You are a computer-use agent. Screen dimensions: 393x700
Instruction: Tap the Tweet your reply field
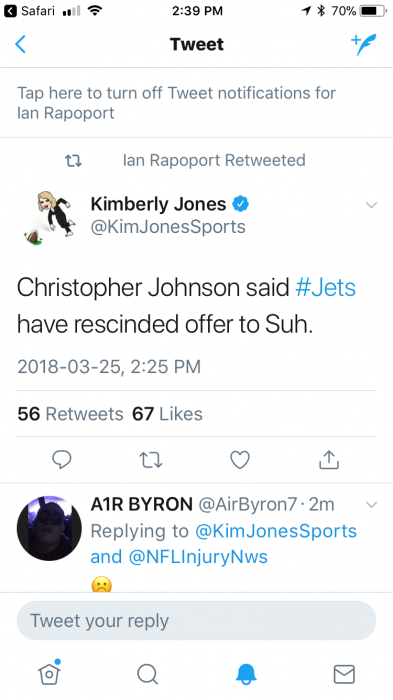point(196,621)
